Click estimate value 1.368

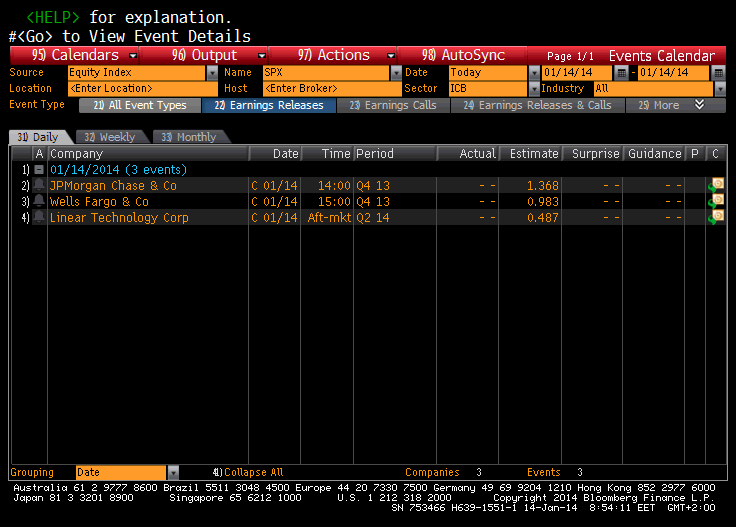click(543, 185)
